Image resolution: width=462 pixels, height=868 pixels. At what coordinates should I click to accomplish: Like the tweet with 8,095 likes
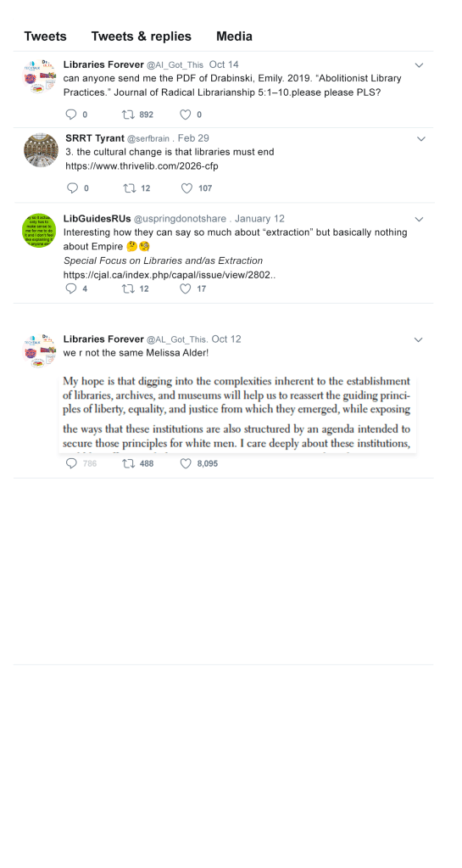click(186, 463)
